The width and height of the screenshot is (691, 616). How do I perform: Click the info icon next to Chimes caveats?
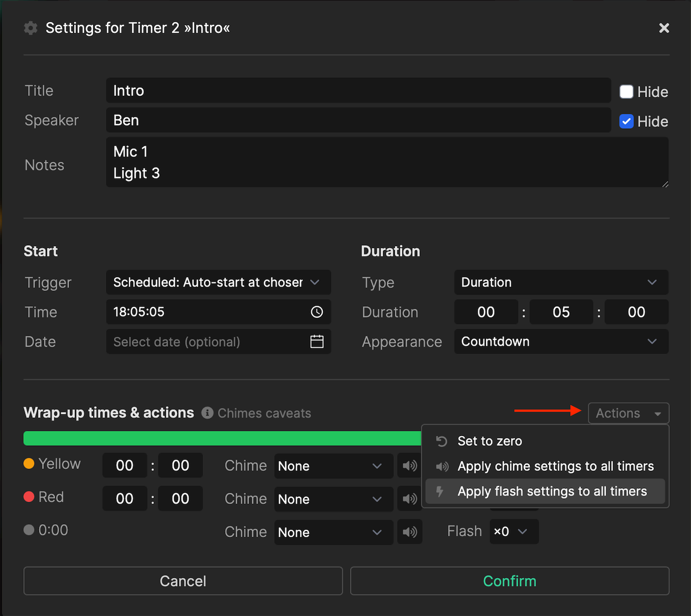207,413
